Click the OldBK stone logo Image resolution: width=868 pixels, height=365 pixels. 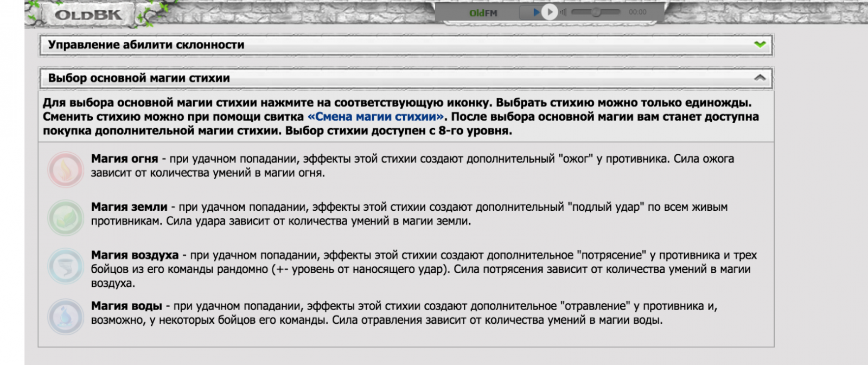(x=88, y=15)
